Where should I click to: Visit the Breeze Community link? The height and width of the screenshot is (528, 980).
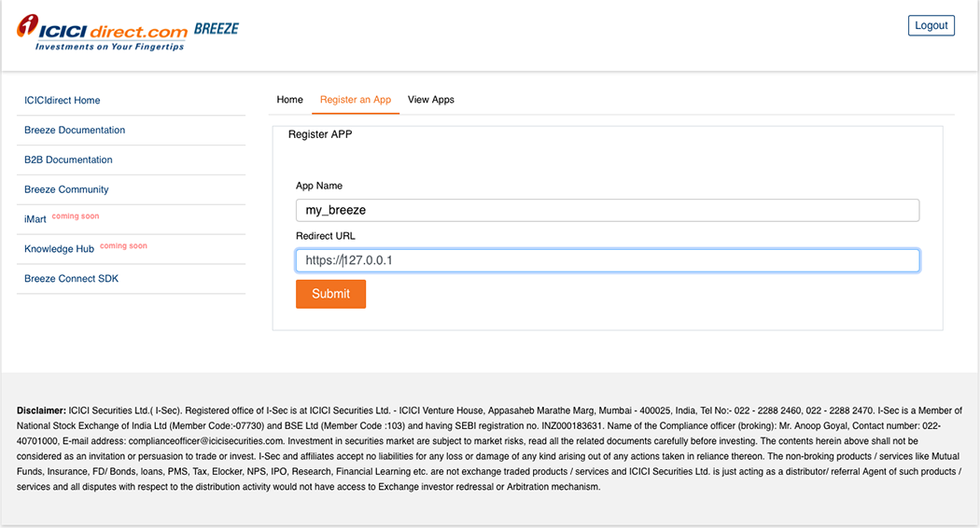click(66, 190)
